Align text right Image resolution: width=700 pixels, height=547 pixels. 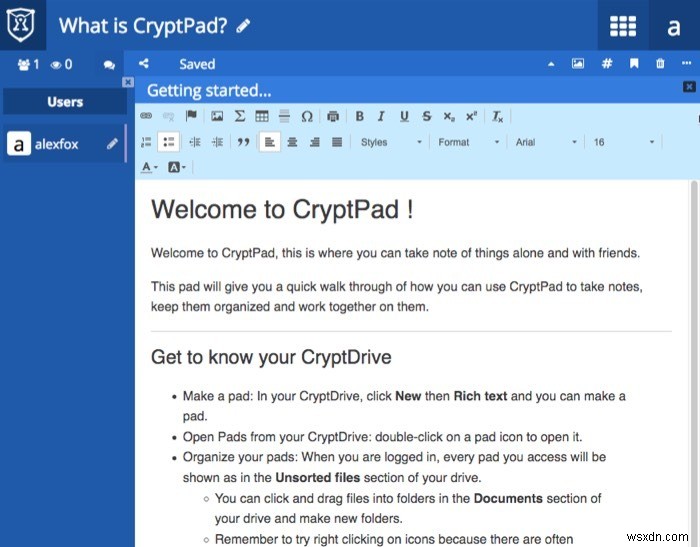click(x=315, y=142)
